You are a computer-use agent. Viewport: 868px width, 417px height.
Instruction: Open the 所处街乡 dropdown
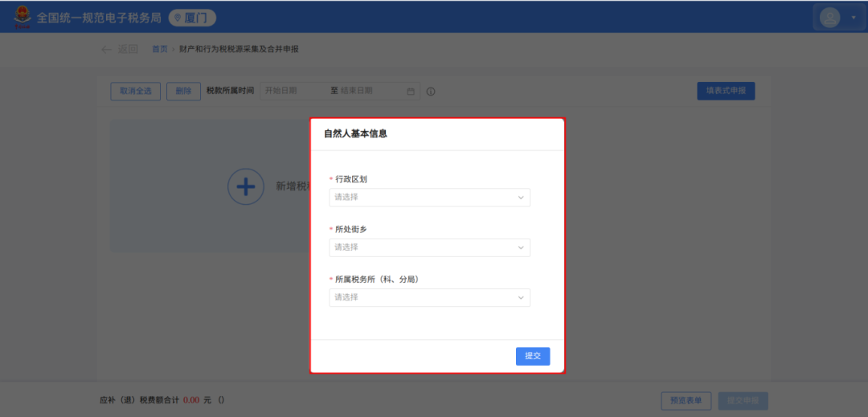click(429, 247)
